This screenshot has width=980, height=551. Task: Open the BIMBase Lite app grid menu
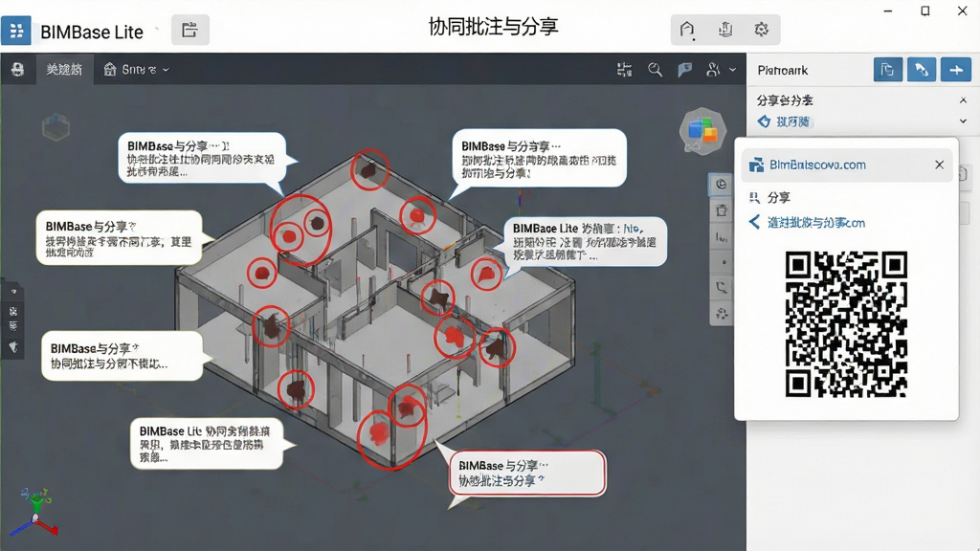pos(16,30)
